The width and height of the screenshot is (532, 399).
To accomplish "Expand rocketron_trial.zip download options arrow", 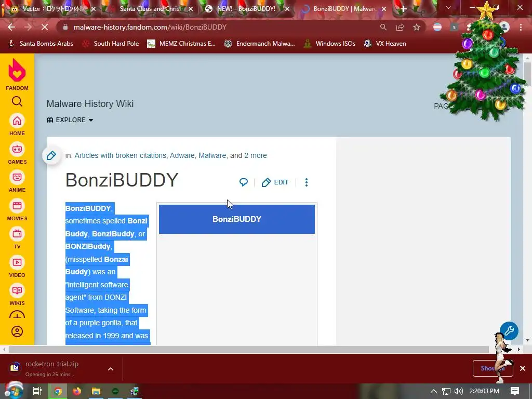I will point(111,369).
